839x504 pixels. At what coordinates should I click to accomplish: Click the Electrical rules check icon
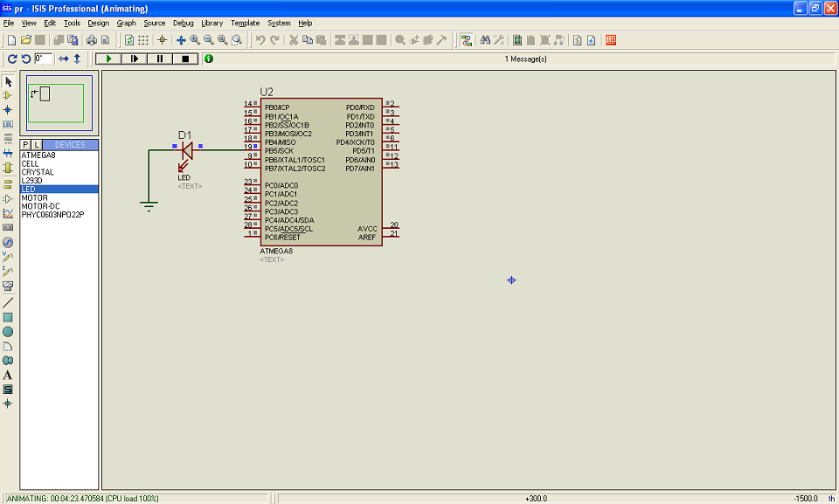tap(592, 40)
